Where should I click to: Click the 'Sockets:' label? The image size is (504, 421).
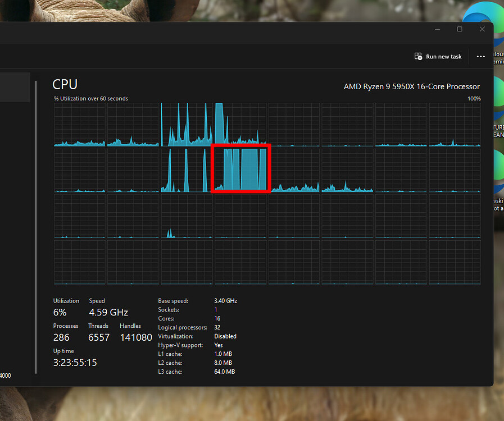[169, 309]
